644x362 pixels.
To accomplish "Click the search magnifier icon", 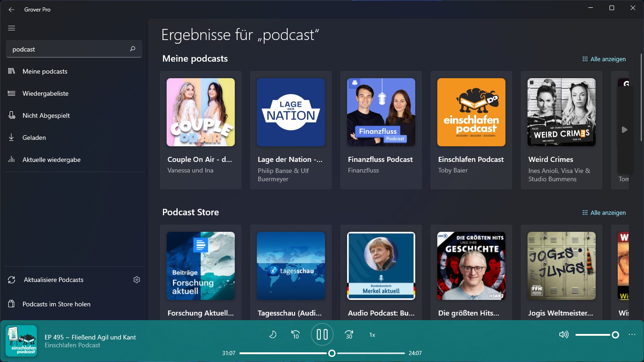I will pyautogui.click(x=133, y=49).
